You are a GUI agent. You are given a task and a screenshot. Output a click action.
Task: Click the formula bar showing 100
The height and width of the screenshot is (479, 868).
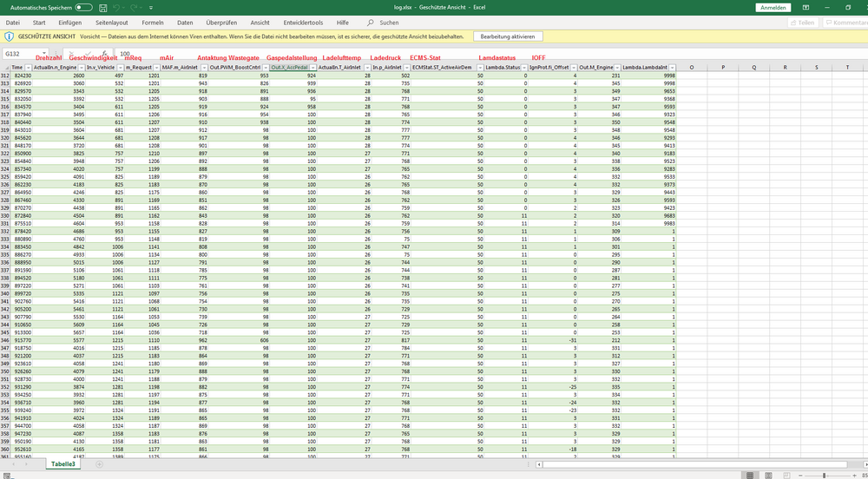click(x=490, y=54)
